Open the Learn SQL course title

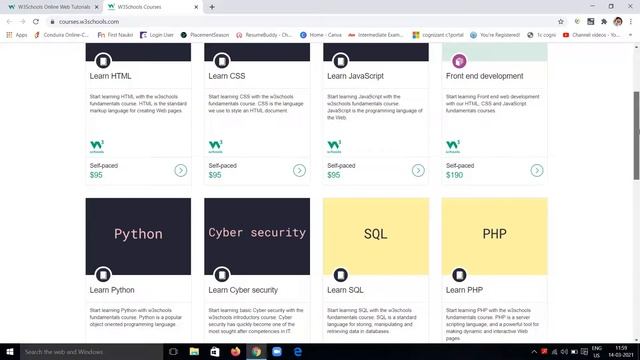pyautogui.click(x=345, y=290)
